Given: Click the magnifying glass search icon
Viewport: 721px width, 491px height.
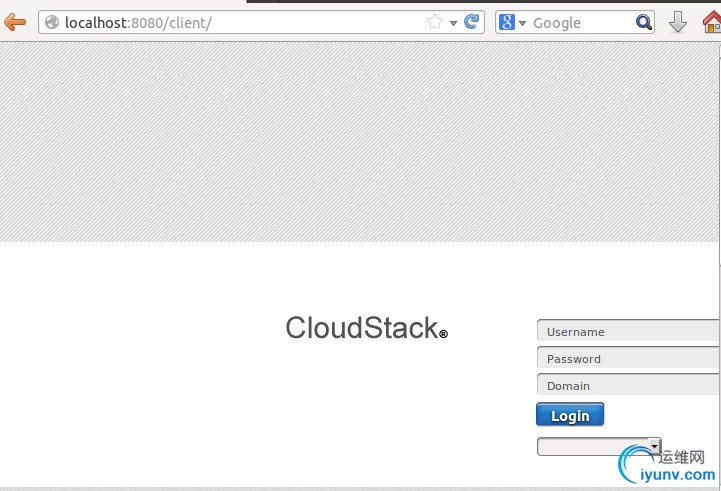Looking at the screenshot, I should coord(644,22).
